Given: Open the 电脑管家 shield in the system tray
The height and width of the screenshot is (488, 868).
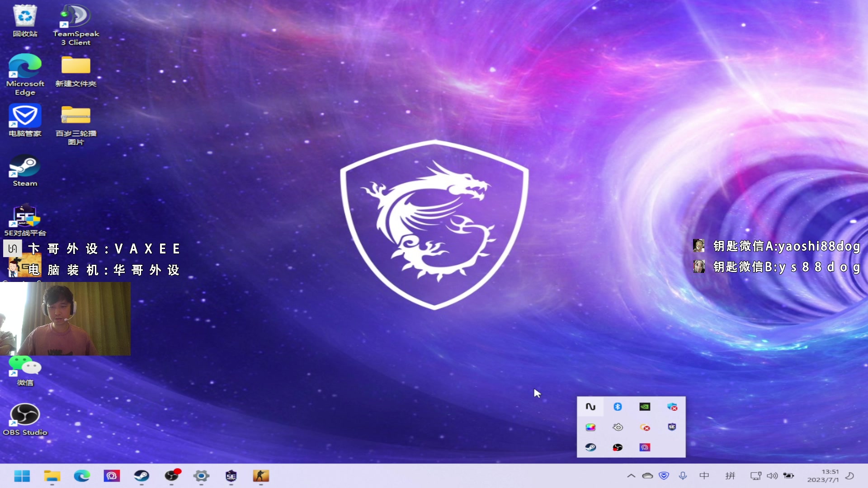Looking at the screenshot, I should [664, 476].
